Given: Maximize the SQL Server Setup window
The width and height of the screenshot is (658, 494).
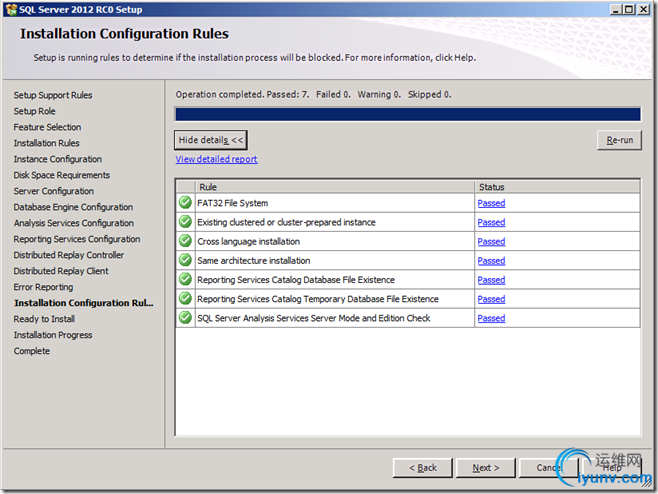Looking at the screenshot, I should [x=629, y=9].
